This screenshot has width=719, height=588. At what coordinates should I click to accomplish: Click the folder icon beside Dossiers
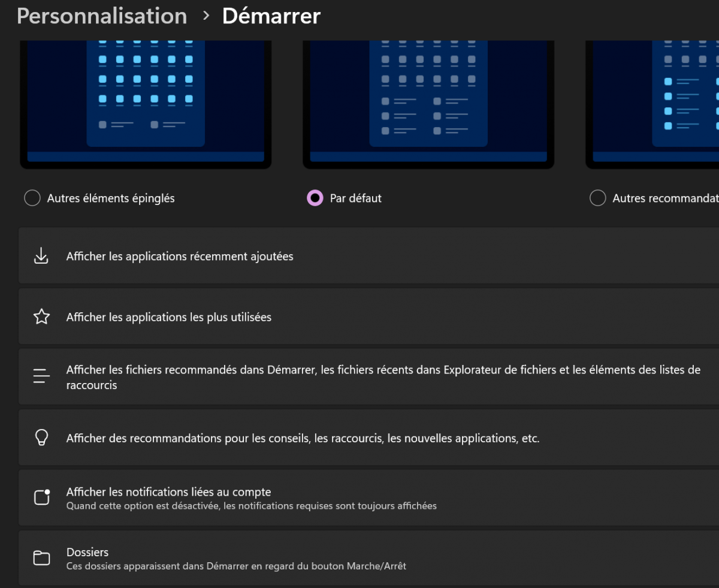tap(41, 558)
